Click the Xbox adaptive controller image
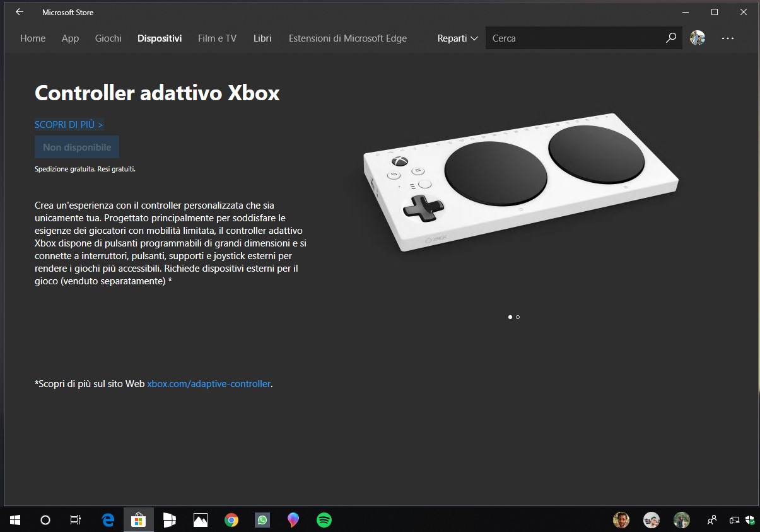The image size is (760, 532). 521,182
